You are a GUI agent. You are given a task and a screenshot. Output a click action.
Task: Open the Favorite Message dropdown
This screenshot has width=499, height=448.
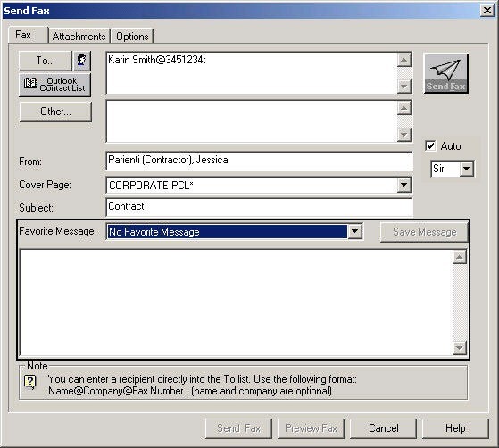coord(355,232)
